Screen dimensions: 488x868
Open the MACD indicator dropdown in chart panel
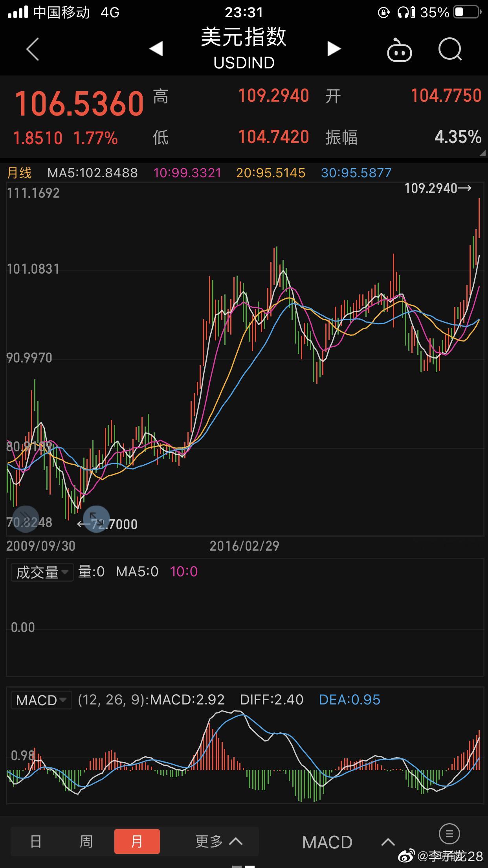[x=41, y=700]
